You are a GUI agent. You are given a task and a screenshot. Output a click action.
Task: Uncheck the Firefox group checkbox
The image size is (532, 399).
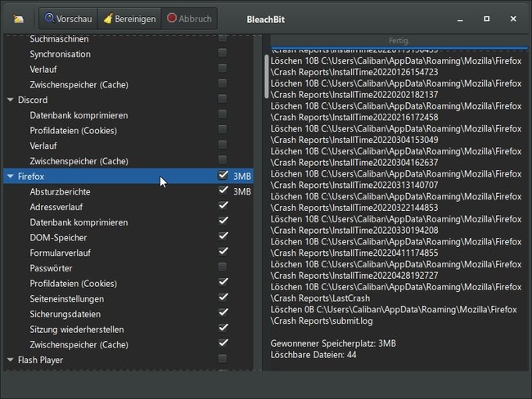[223, 175]
